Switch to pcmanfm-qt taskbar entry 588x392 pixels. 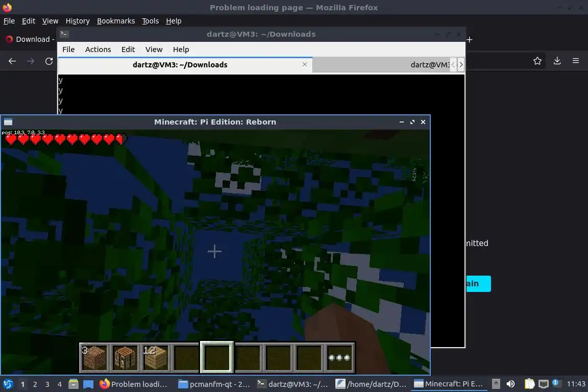click(214, 384)
